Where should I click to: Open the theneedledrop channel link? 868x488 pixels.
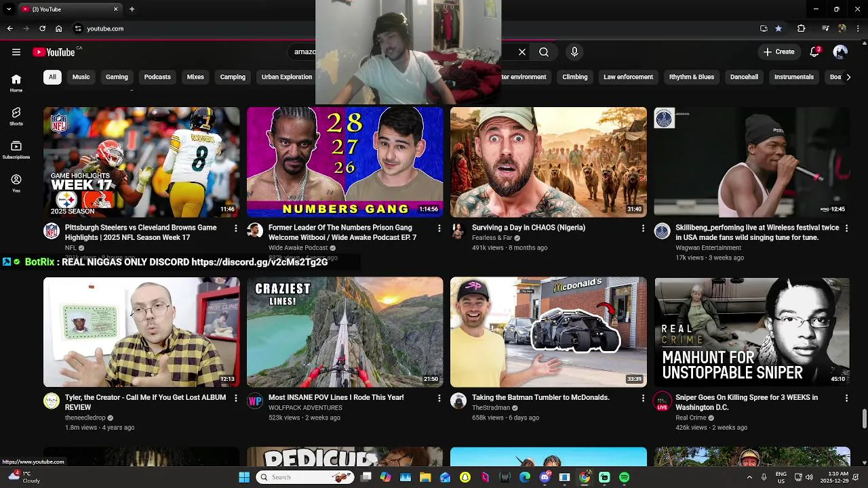tap(85, 418)
